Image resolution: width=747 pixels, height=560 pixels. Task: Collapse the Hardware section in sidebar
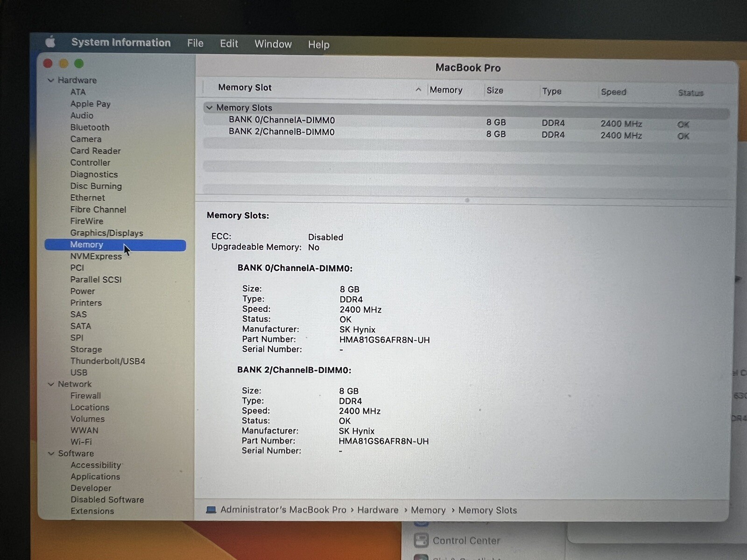click(x=51, y=80)
